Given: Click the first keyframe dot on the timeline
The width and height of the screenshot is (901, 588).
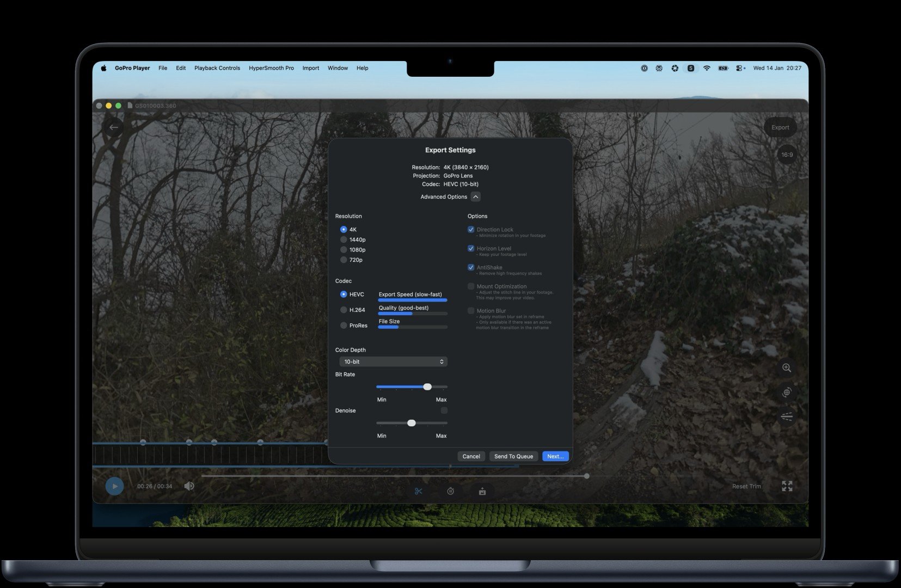Looking at the screenshot, I should 143,442.
